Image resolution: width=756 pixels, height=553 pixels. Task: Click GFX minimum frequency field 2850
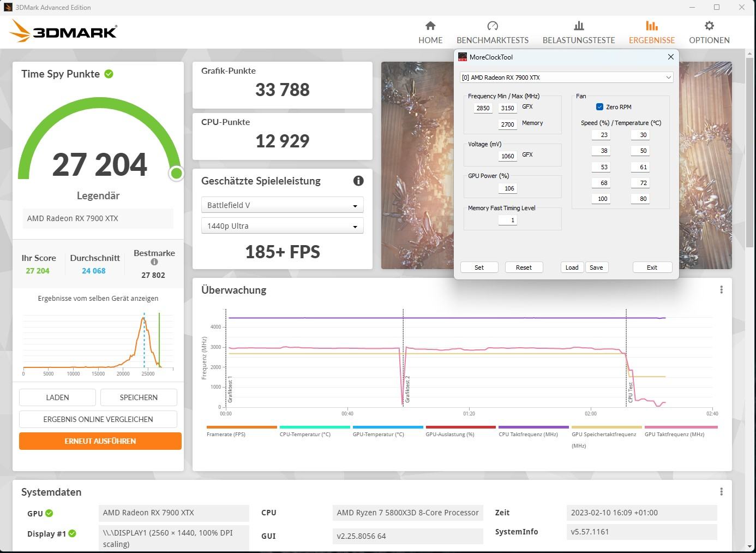[x=483, y=108]
